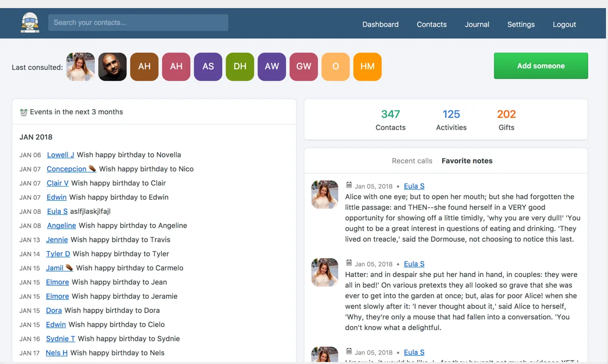Open the AH pink avatar contact
608x364 pixels.
(176, 67)
